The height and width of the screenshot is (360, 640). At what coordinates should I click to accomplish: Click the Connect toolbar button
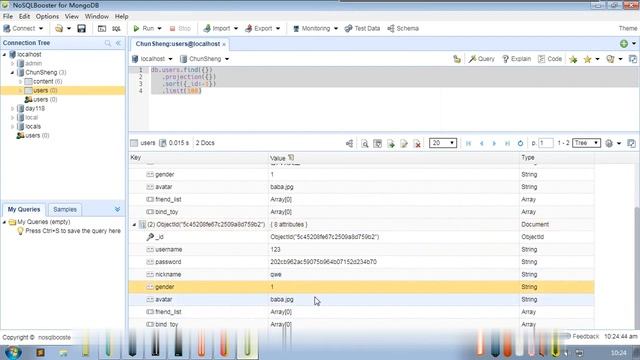(x=19, y=28)
